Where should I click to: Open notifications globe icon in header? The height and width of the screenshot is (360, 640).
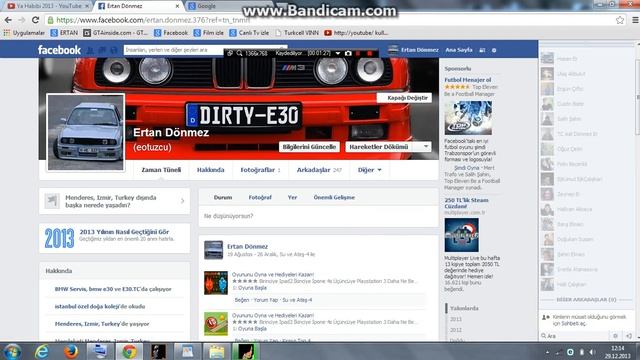point(114,50)
